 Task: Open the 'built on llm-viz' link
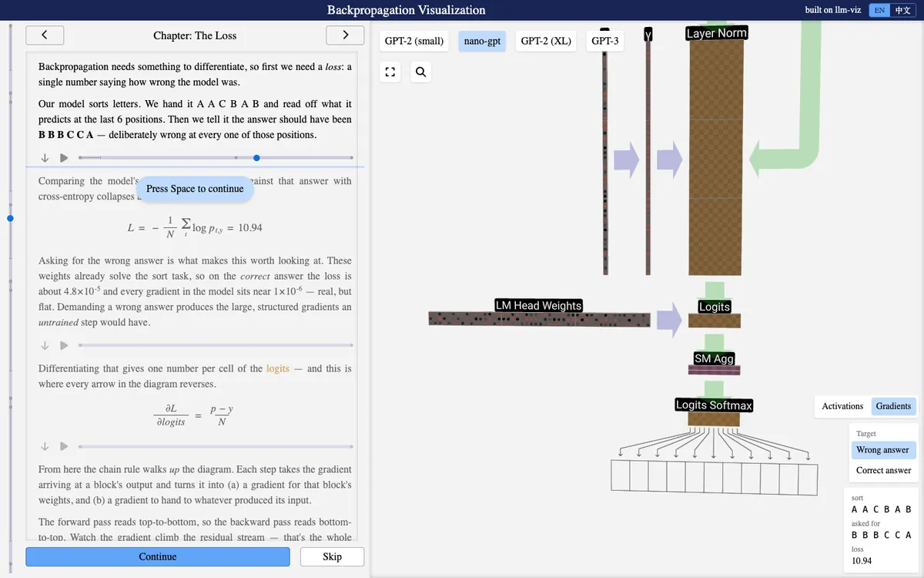(x=834, y=11)
